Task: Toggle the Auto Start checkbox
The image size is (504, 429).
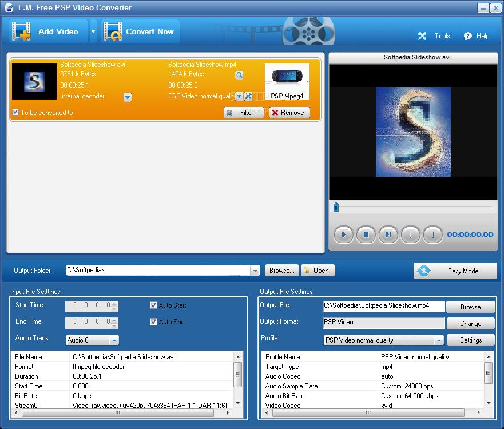Action: (153, 305)
